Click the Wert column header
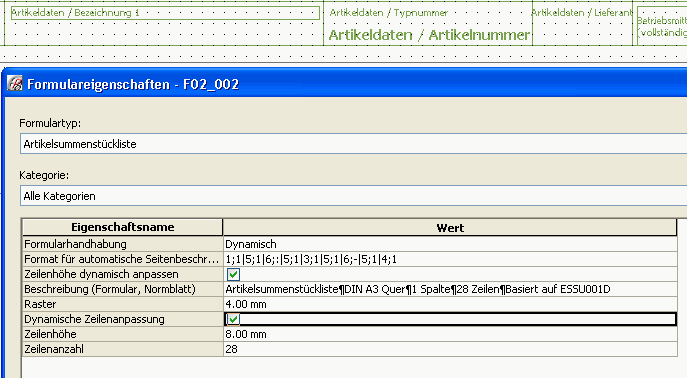Screen dimensions: 687x378 [x=450, y=228]
